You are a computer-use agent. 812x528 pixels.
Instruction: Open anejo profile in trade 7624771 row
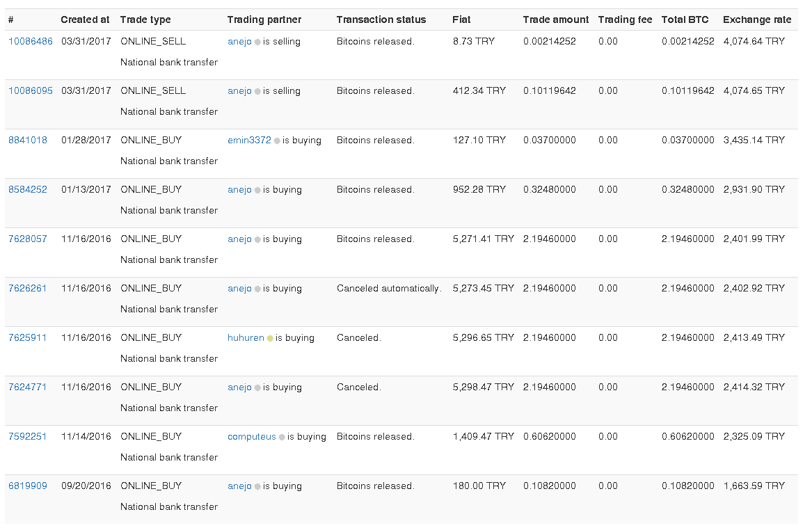point(239,387)
